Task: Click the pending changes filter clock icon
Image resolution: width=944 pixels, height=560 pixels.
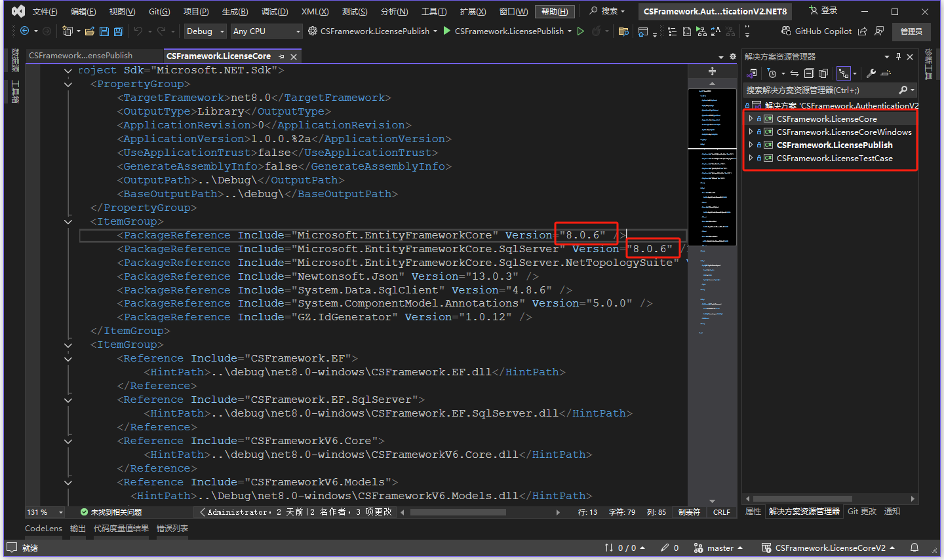Action: 772,73
